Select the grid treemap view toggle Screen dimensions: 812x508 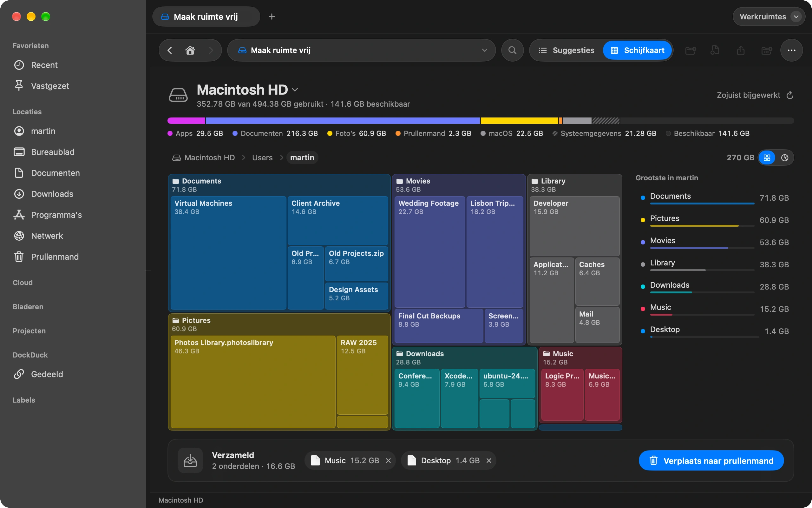pyautogui.click(x=767, y=157)
